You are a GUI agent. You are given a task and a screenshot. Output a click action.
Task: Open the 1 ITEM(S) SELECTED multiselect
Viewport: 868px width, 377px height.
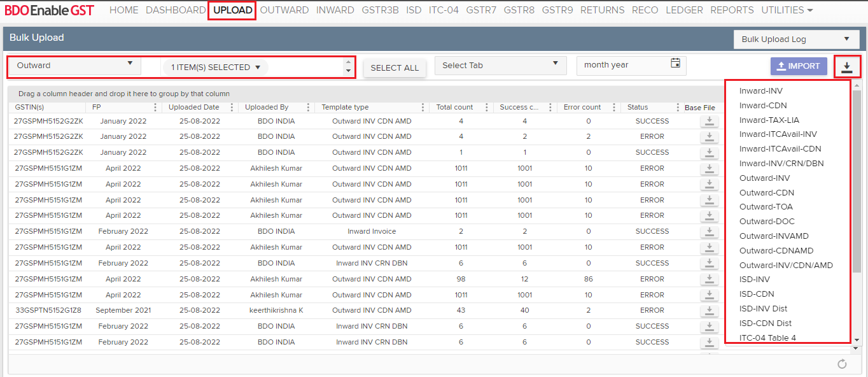[216, 68]
